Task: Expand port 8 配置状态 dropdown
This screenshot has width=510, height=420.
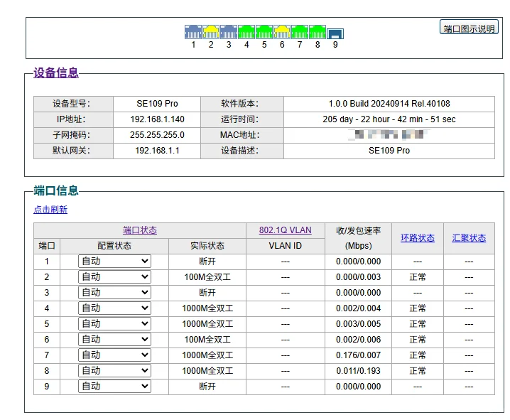Action: (x=114, y=370)
